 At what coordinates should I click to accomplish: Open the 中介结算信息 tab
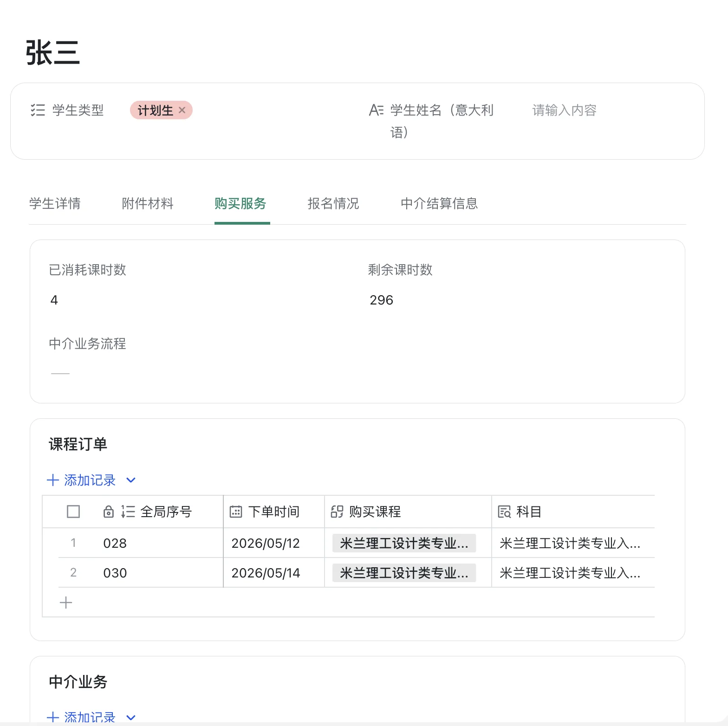pyautogui.click(x=439, y=203)
